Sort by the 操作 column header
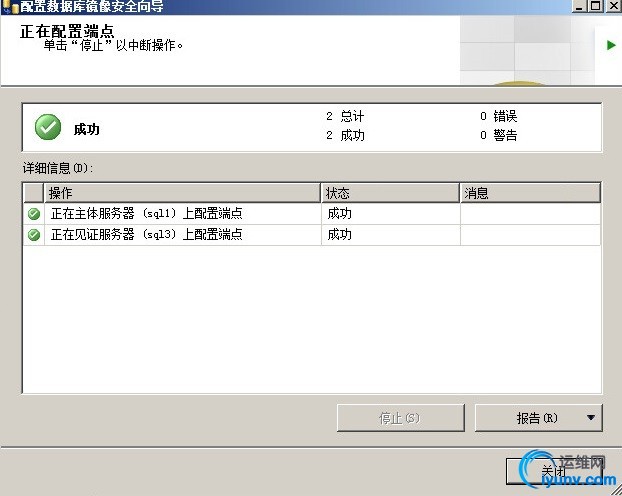622x496 pixels. (182, 193)
